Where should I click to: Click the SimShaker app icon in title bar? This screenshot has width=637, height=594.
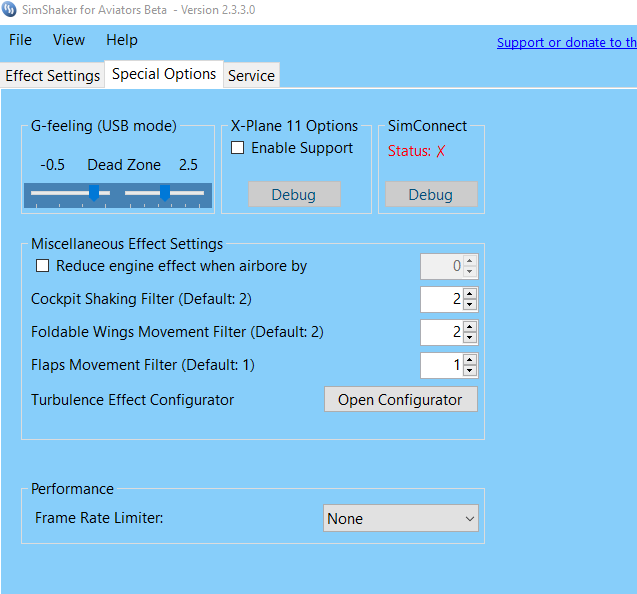click(9, 9)
